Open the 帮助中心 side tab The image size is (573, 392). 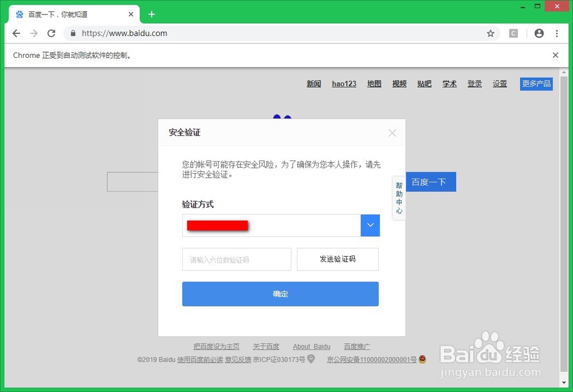coord(399,198)
